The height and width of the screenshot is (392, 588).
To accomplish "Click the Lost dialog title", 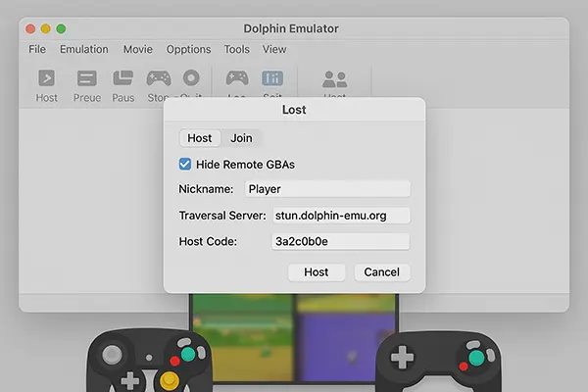I will click(294, 110).
